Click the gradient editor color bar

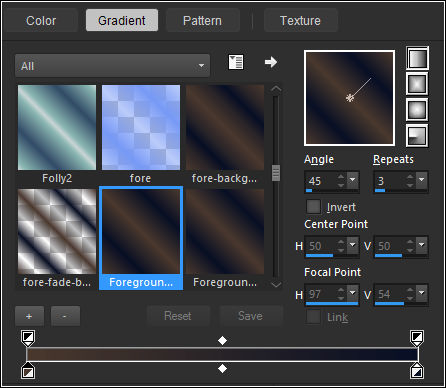click(x=222, y=354)
